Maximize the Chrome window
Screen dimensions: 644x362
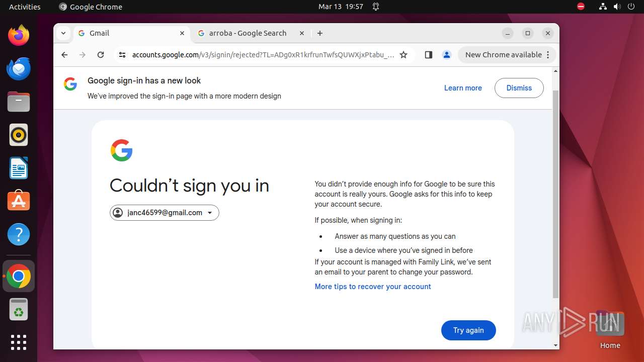[528, 33]
